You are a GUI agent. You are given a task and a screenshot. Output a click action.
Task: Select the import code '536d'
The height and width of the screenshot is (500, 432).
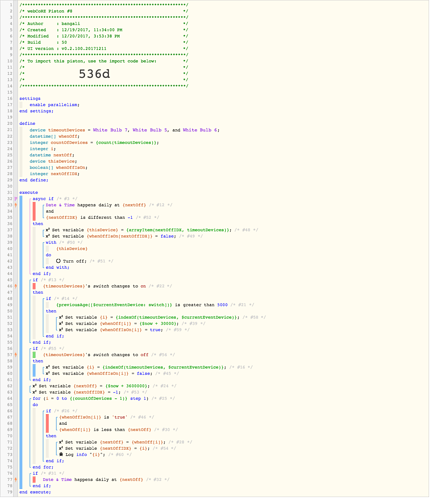[95, 74]
